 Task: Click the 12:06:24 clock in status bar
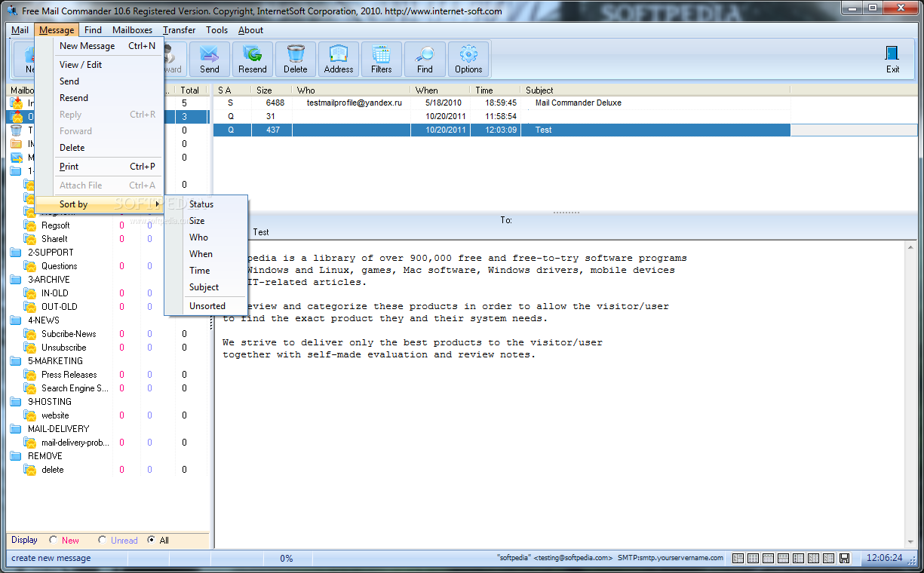coord(885,559)
